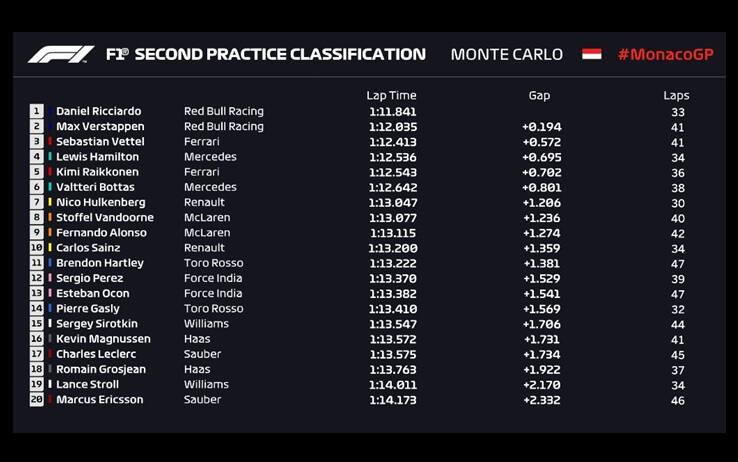The image size is (738, 462).
Task: Click the Laps column header
Action: tap(676, 96)
